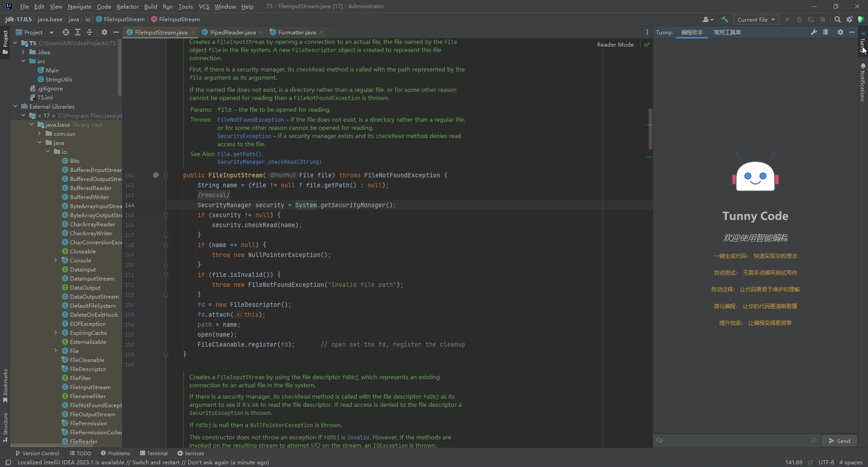The width and height of the screenshot is (868, 467).
Task: Toggle Reader Mode in editor
Action: [615, 45]
